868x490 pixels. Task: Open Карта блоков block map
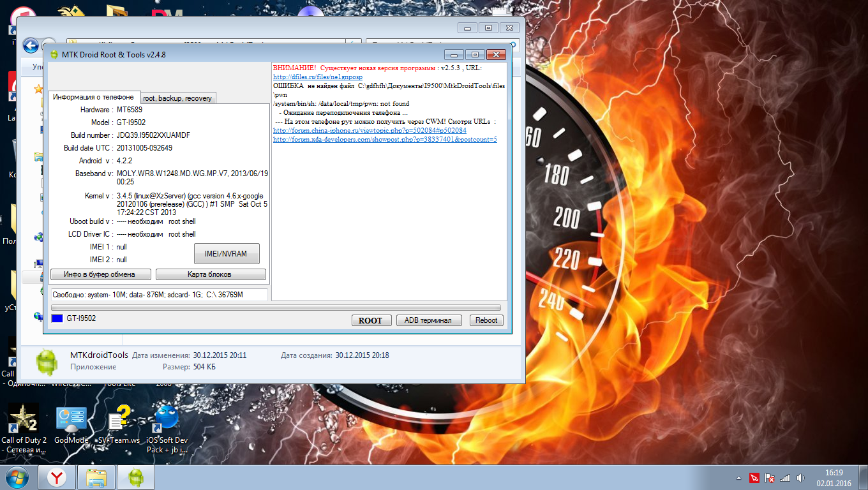[x=210, y=274]
